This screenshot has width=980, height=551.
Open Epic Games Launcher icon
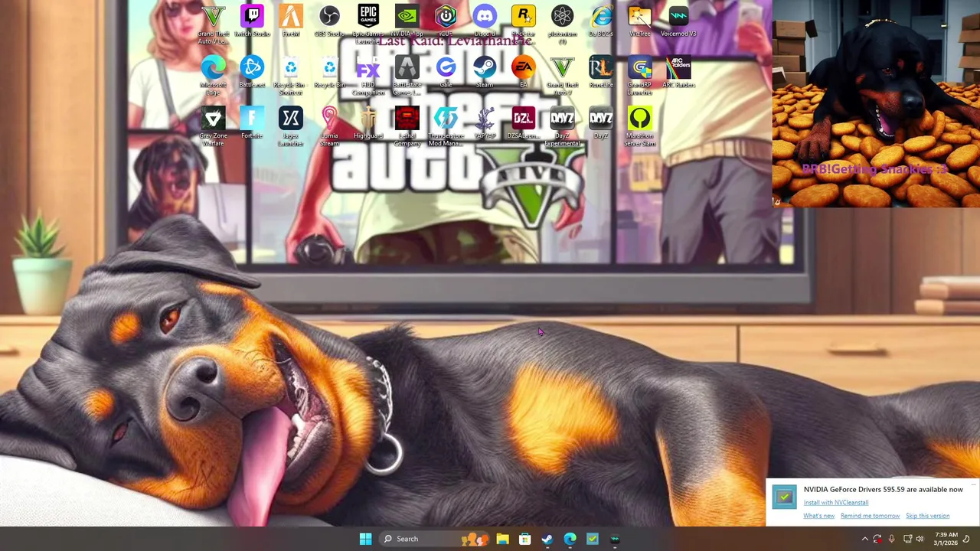click(x=368, y=24)
